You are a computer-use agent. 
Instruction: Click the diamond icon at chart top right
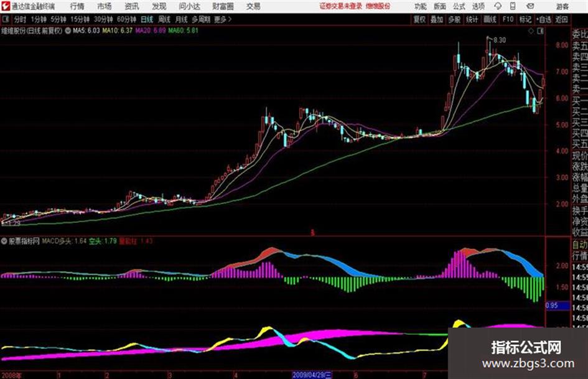[x=531, y=31]
